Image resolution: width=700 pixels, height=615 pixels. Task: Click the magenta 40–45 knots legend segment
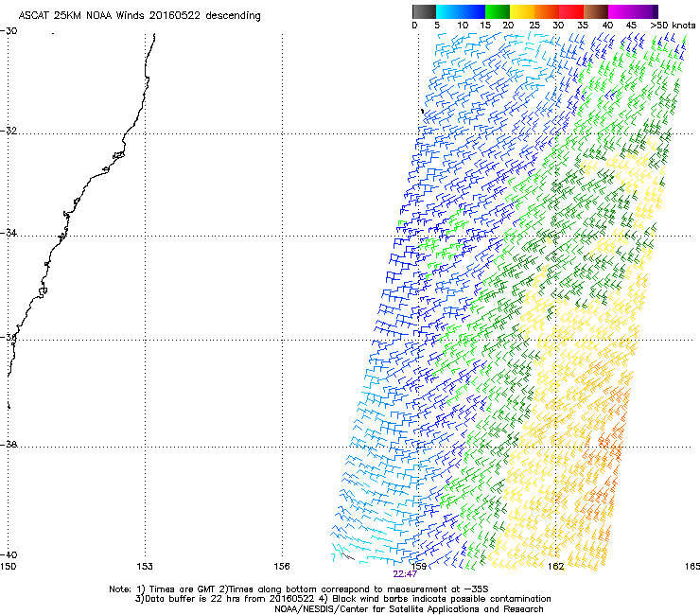coord(622,11)
